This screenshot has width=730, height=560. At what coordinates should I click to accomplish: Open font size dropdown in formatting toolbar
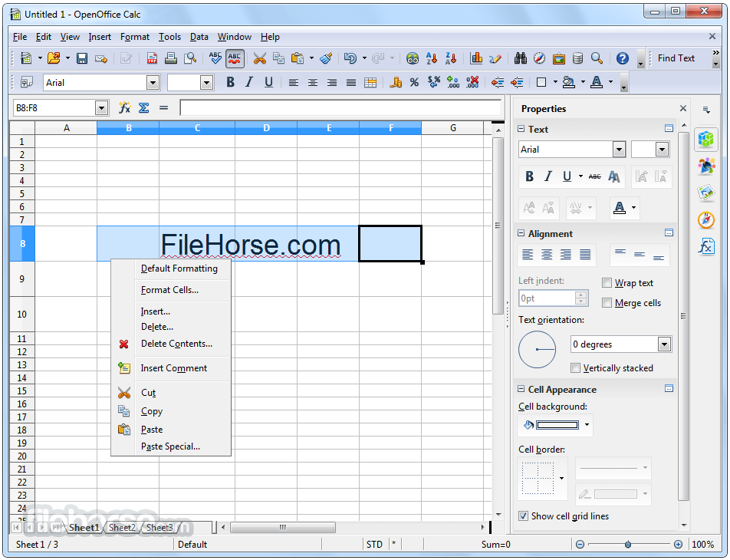tap(206, 83)
